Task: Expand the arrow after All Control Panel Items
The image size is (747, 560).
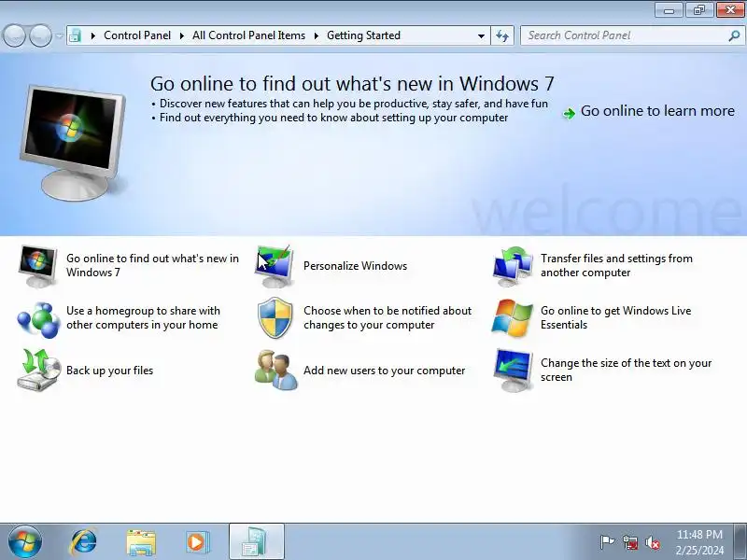Action: coord(316,35)
